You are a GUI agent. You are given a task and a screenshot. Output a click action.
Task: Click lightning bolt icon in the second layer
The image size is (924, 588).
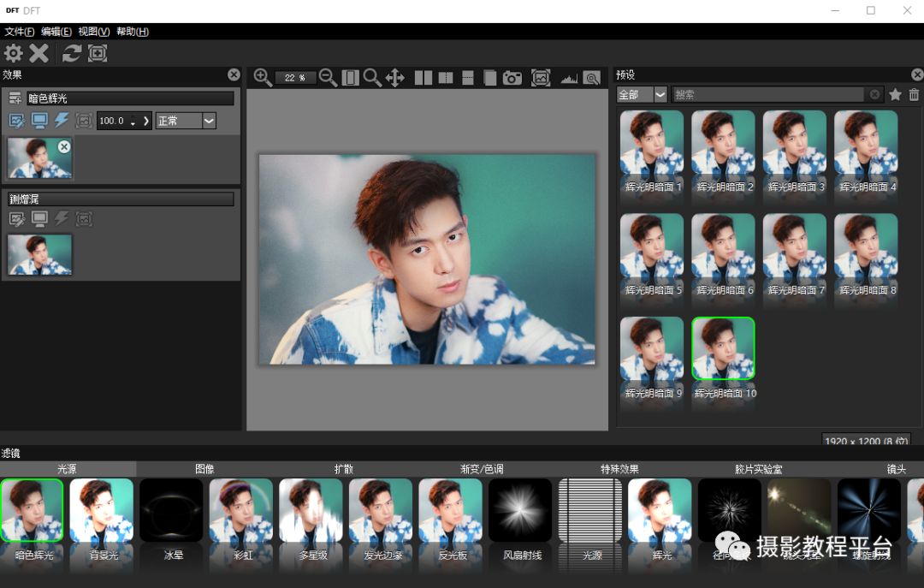point(62,219)
